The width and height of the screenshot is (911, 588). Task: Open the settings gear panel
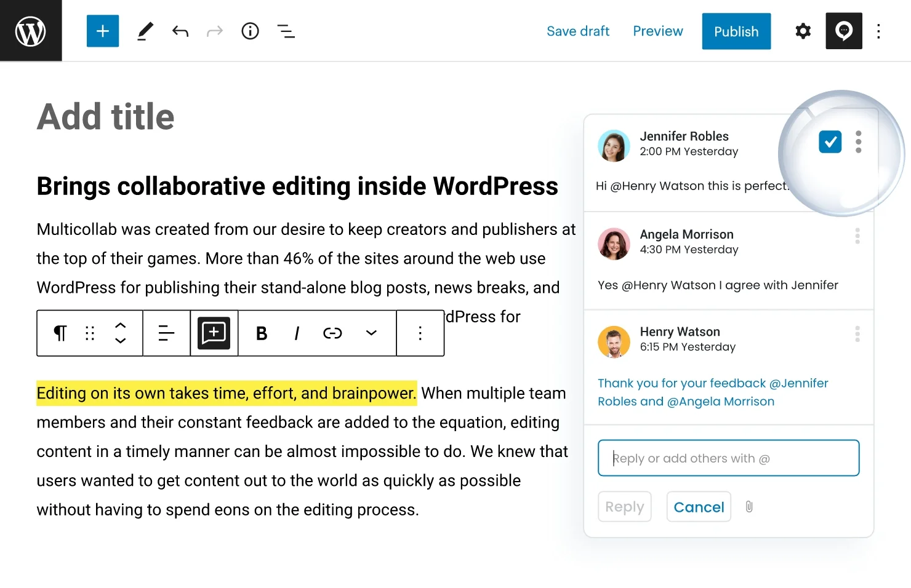(x=803, y=31)
